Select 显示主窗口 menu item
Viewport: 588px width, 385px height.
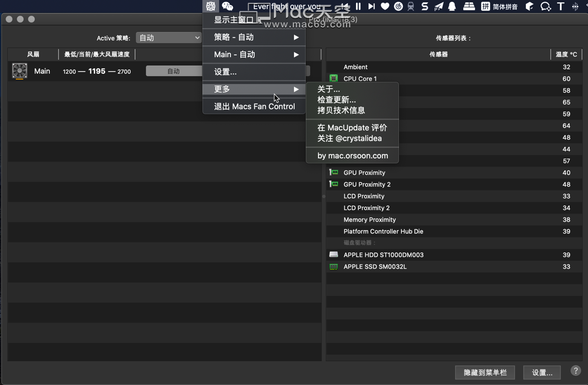254,20
